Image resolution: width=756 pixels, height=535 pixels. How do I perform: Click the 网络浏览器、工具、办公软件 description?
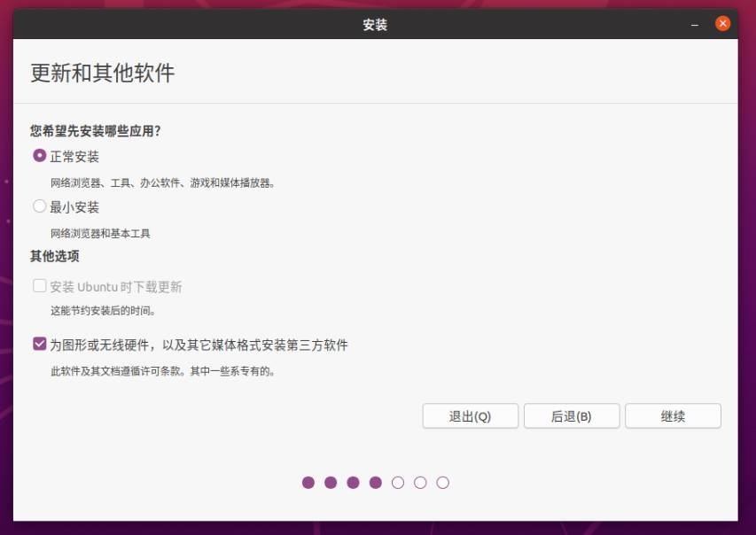pyautogui.click(x=162, y=182)
